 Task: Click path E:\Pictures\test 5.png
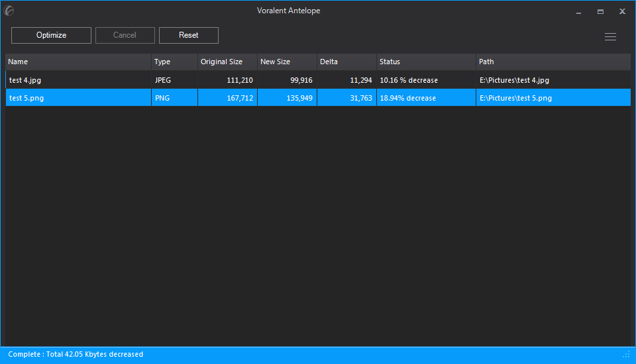point(515,98)
